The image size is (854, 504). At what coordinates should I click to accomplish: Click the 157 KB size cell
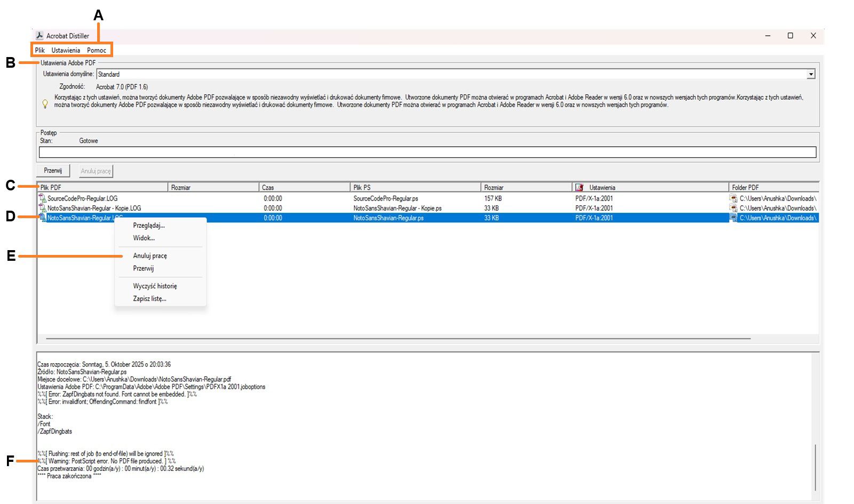coord(493,198)
